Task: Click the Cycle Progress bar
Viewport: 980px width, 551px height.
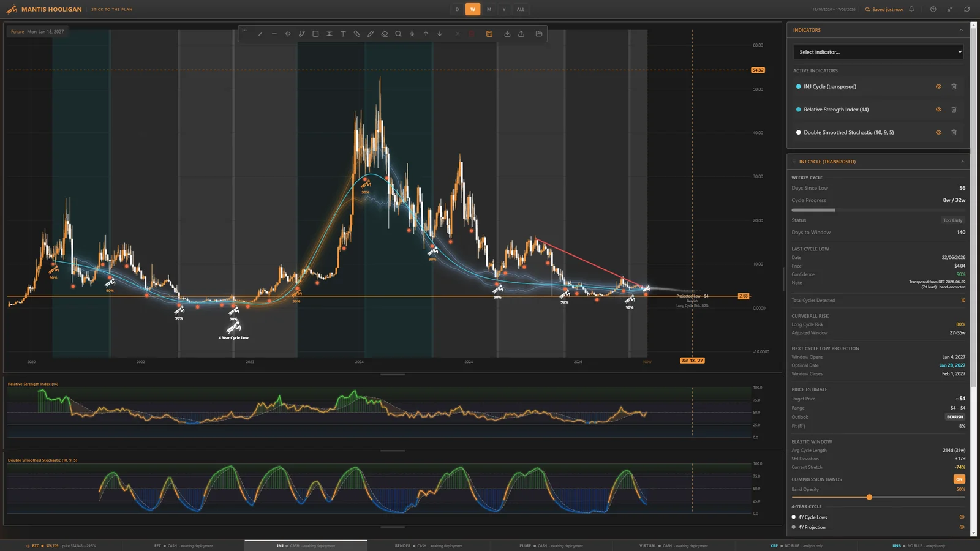Action: pyautogui.click(x=878, y=210)
